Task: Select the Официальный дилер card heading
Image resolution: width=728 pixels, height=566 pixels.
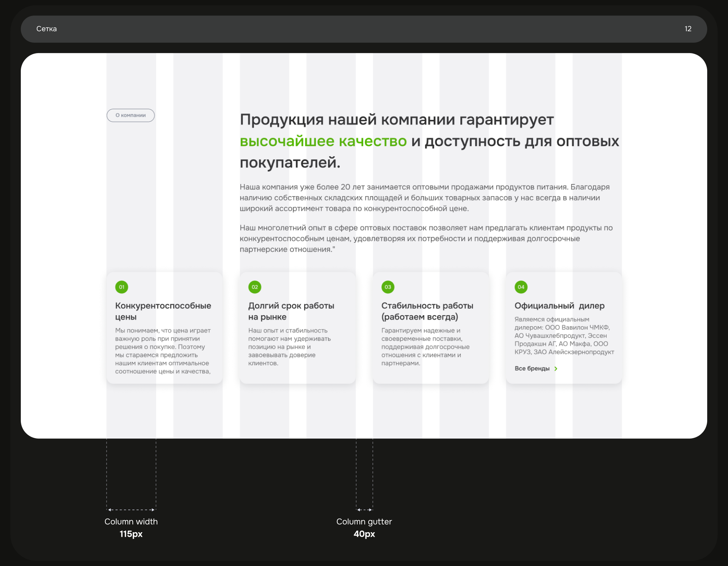Action: click(559, 306)
